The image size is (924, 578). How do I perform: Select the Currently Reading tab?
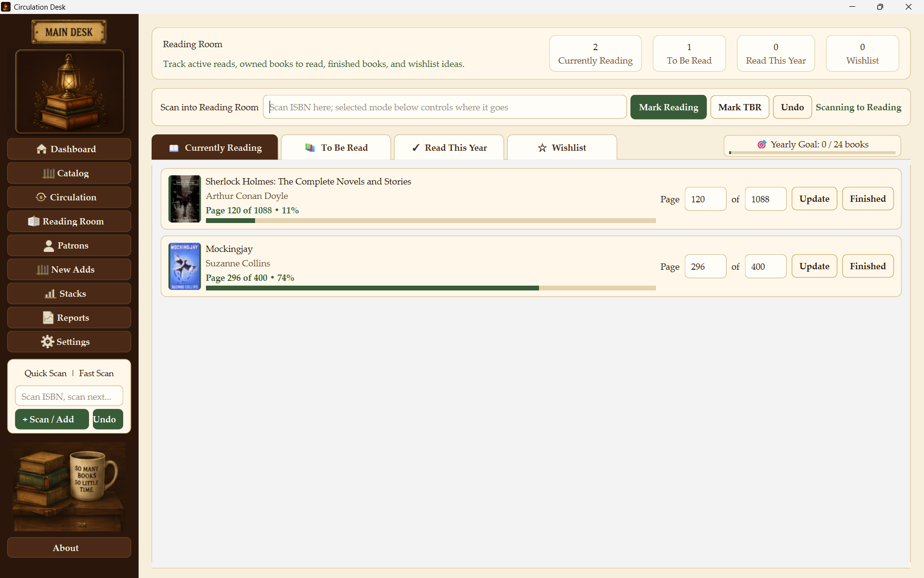[215, 147]
